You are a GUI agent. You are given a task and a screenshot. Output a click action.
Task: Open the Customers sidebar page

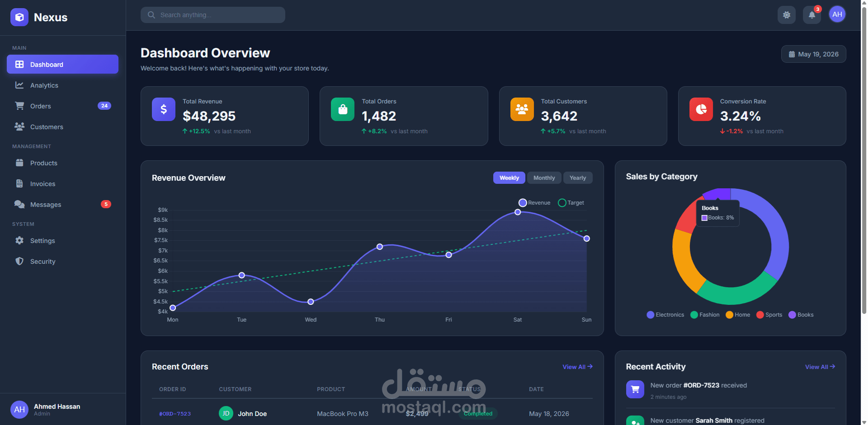(62, 126)
